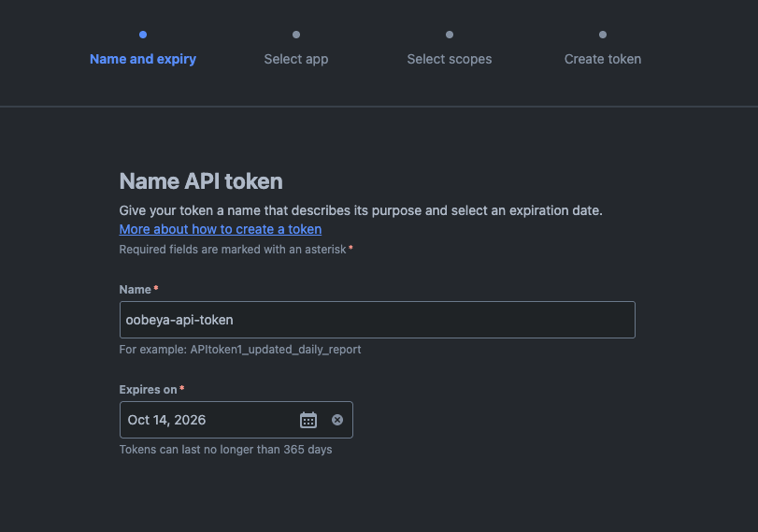Click the 'Required fields are marked with an asterisk' note

pyautogui.click(x=233, y=250)
